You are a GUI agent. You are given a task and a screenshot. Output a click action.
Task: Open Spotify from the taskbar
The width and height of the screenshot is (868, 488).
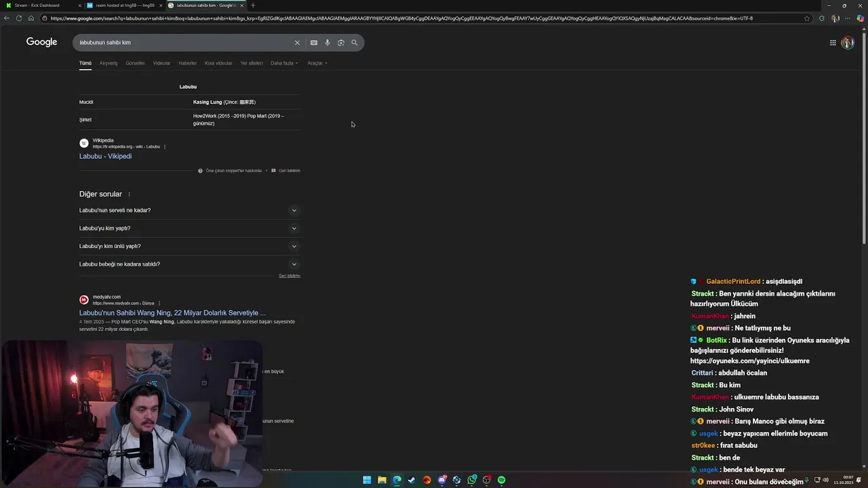(x=502, y=480)
